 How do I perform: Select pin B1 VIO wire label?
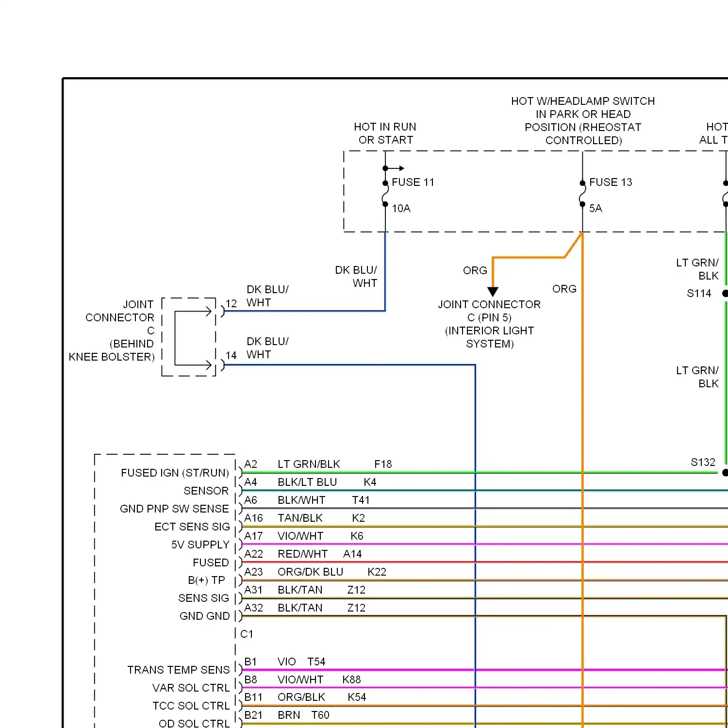(x=286, y=662)
